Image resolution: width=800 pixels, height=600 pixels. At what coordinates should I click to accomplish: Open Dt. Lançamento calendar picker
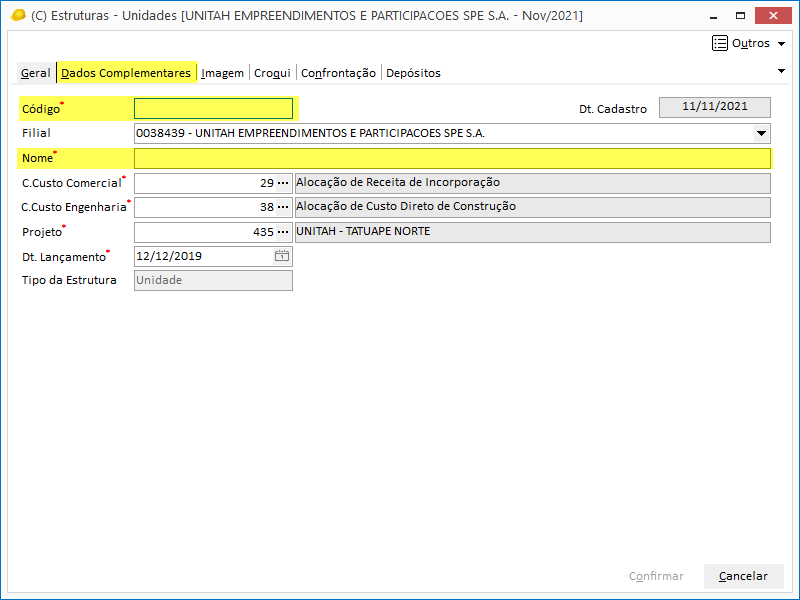coord(282,256)
